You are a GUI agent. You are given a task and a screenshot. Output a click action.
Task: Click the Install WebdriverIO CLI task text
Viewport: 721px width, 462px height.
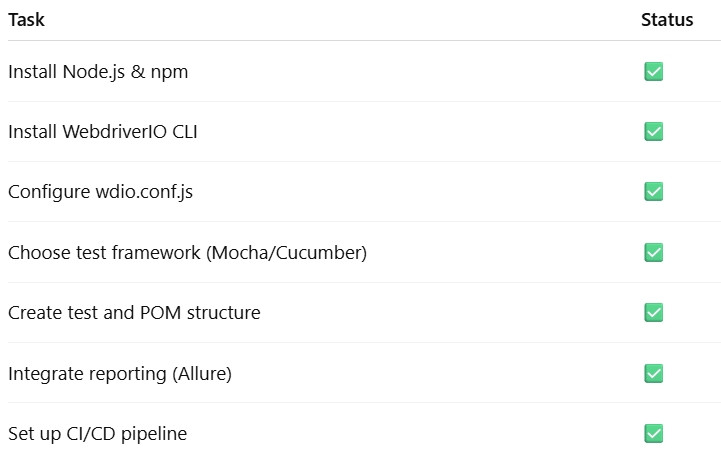[103, 132]
